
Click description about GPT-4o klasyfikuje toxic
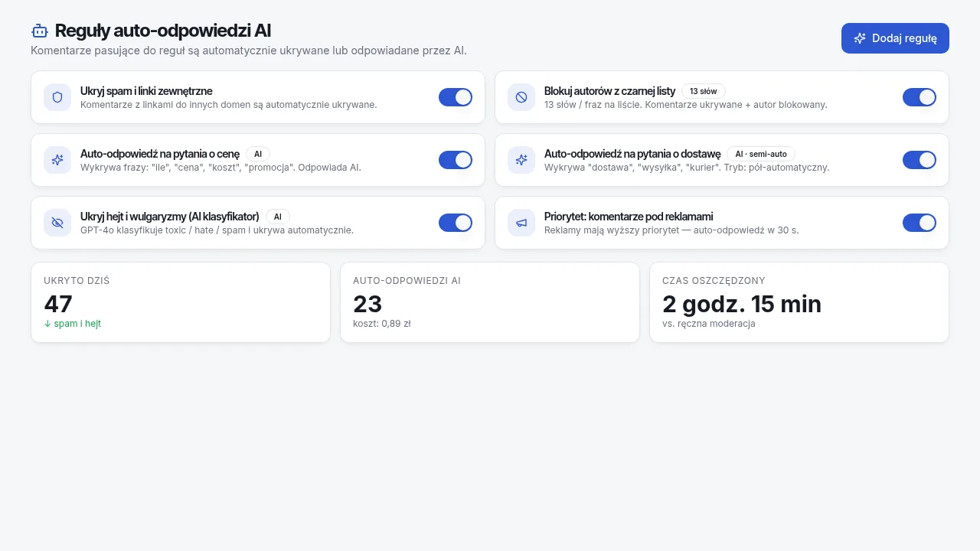point(217,230)
